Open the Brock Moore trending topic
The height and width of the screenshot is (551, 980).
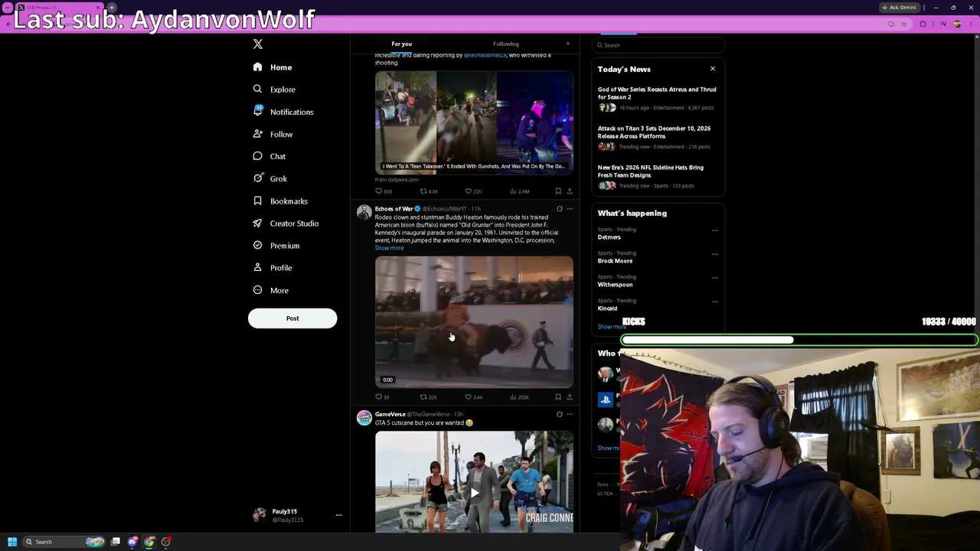615,261
